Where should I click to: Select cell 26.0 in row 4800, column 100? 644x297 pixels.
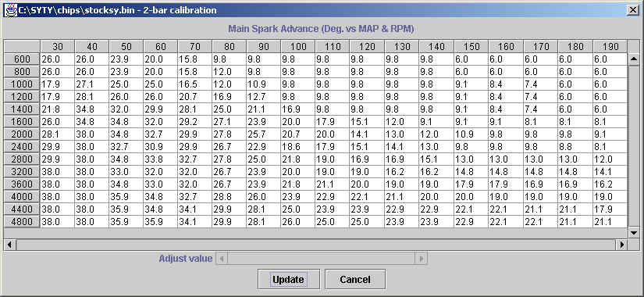[x=297, y=222]
